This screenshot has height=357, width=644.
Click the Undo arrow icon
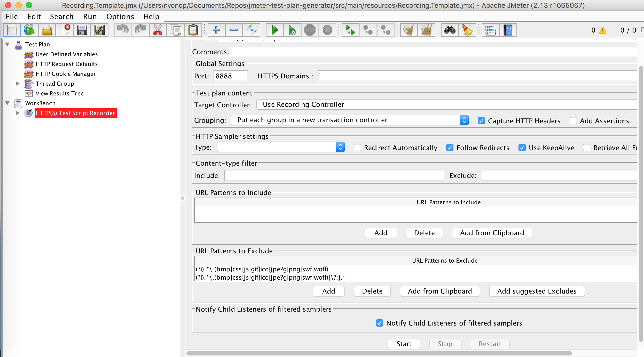click(x=122, y=30)
